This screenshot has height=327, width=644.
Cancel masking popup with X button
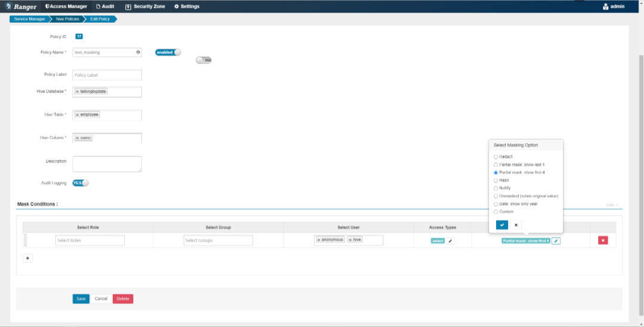point(516,225)
